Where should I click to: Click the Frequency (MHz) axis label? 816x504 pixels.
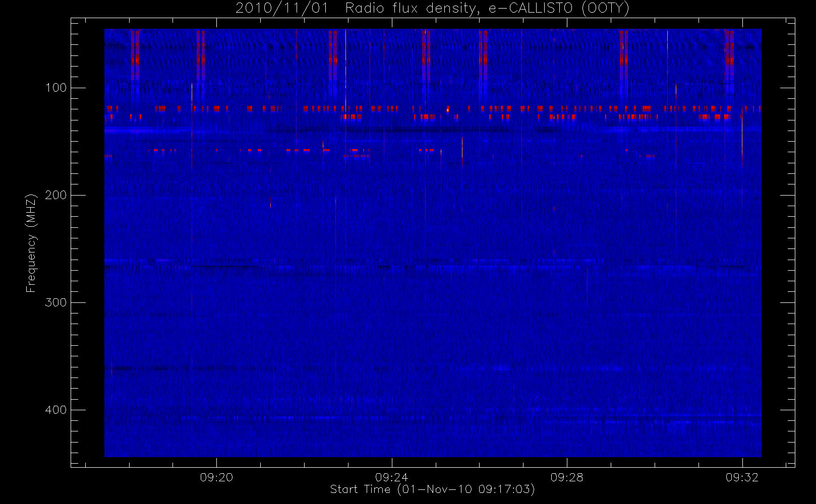click(x=31, y=243)
